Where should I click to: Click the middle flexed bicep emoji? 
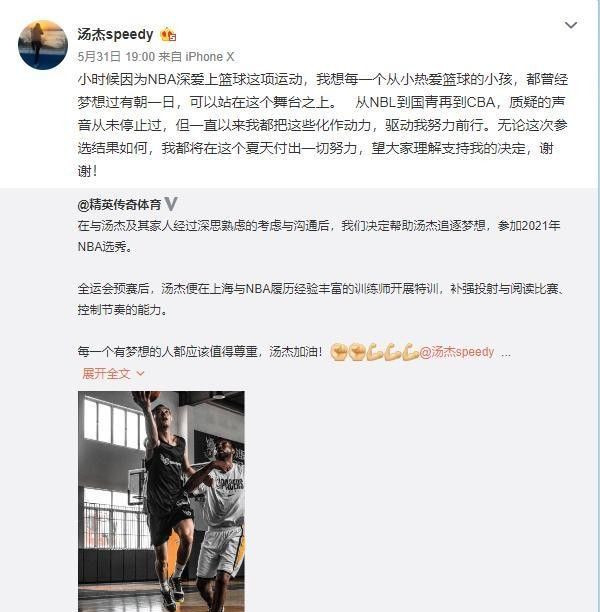(392, 352)
